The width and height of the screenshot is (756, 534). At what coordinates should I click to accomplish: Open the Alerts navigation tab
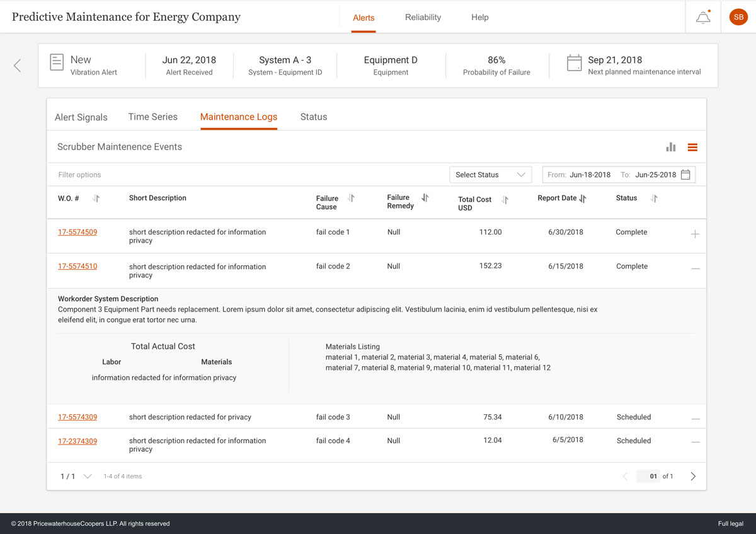364,18
